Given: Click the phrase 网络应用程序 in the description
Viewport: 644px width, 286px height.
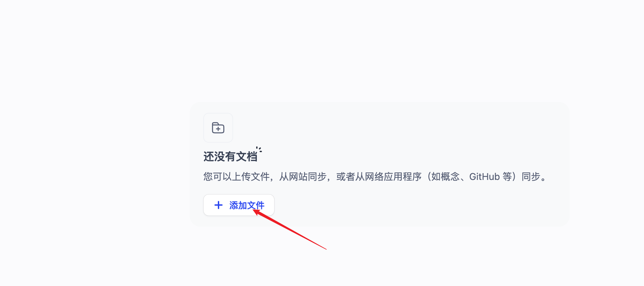Looking at the screenshot, I should 393,177.
